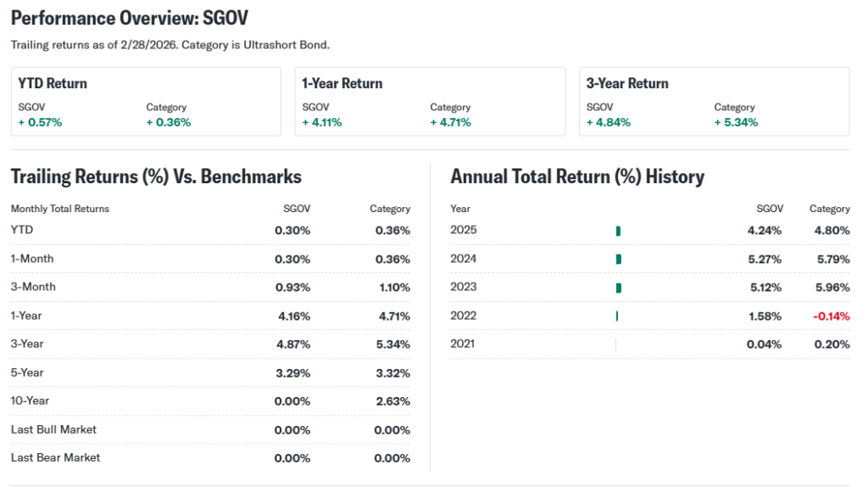Screen dimensions: 868x487
Task: Click the 2024 annual return bar
Action: click(619, 259)
